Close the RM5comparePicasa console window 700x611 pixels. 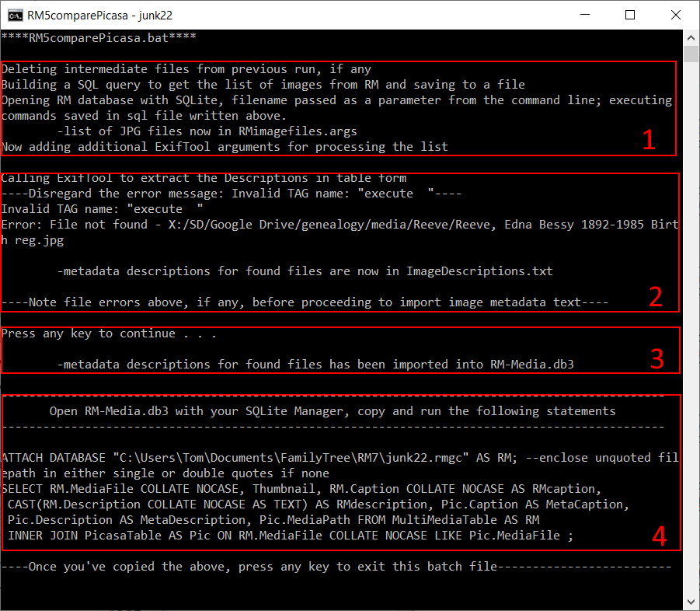[676, 15]
